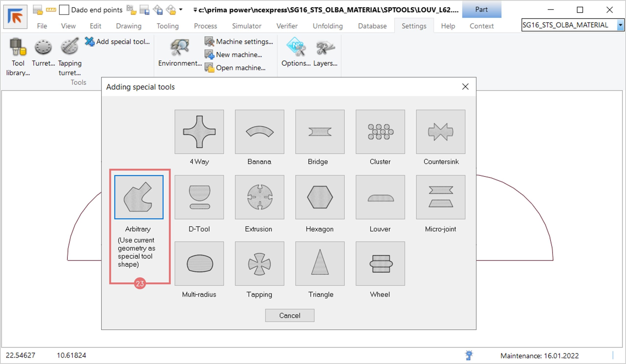
Task: Open the Tooling ribbon tab
Action: pyautogui.click(x=168, y=26)
